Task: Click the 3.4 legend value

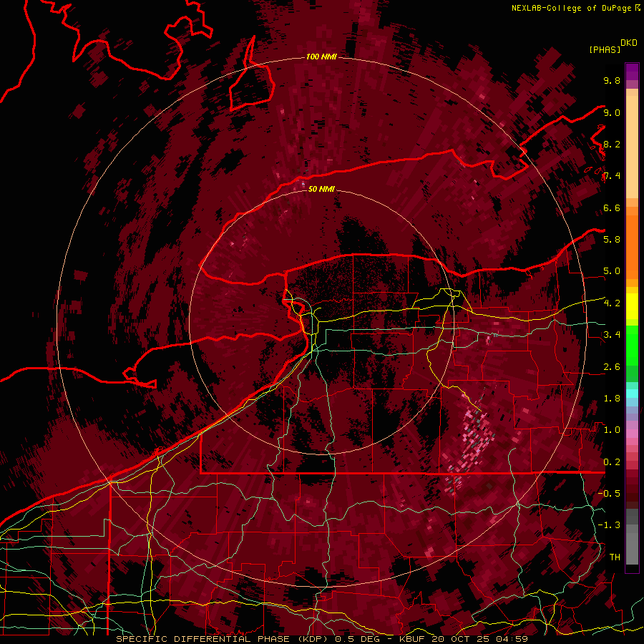Action: (612, 335)
